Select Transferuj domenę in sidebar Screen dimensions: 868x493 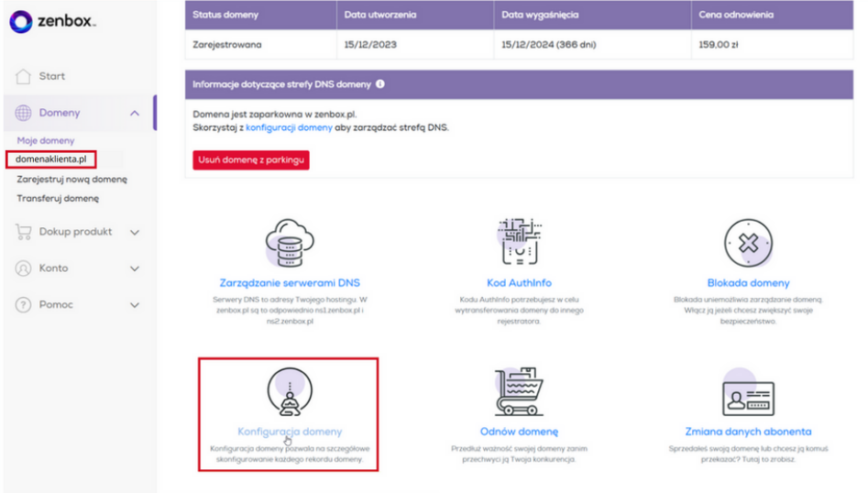[x=58, y=198]
